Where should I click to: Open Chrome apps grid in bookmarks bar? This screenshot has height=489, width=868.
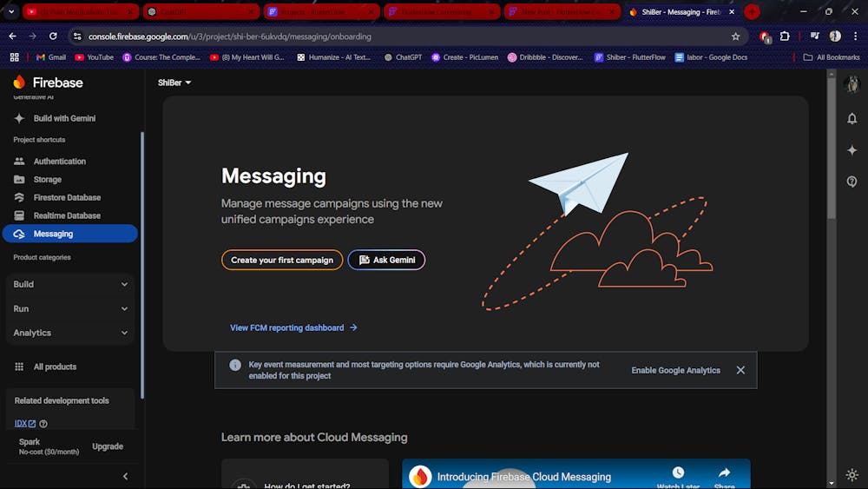coord(15,57)
